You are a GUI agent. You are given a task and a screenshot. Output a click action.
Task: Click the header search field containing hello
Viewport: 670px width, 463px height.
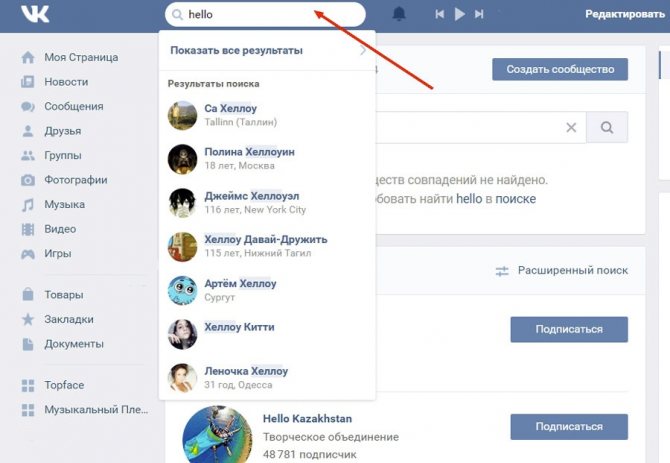tap(265, 15)
